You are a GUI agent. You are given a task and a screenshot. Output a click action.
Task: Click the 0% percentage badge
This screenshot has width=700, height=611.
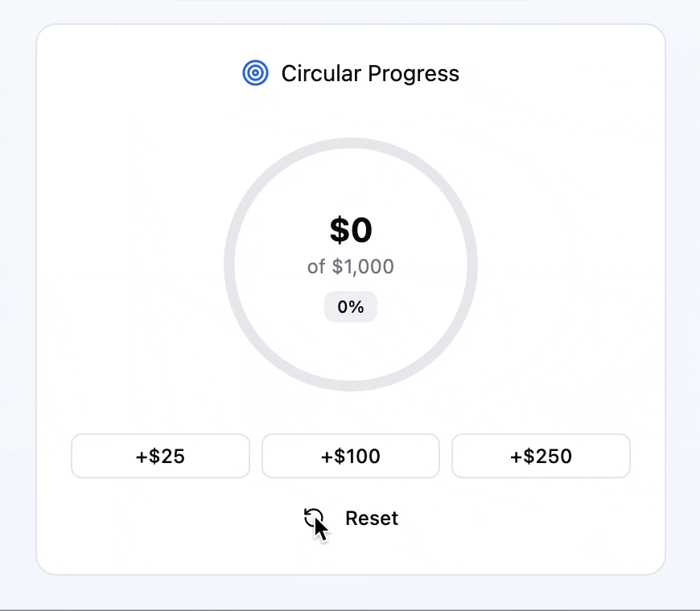point(351,307)
